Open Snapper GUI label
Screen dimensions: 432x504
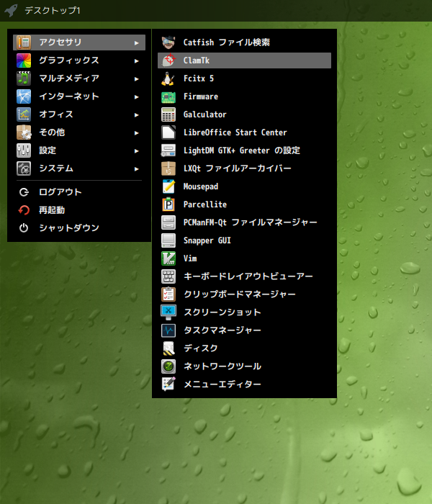point(207,240)
